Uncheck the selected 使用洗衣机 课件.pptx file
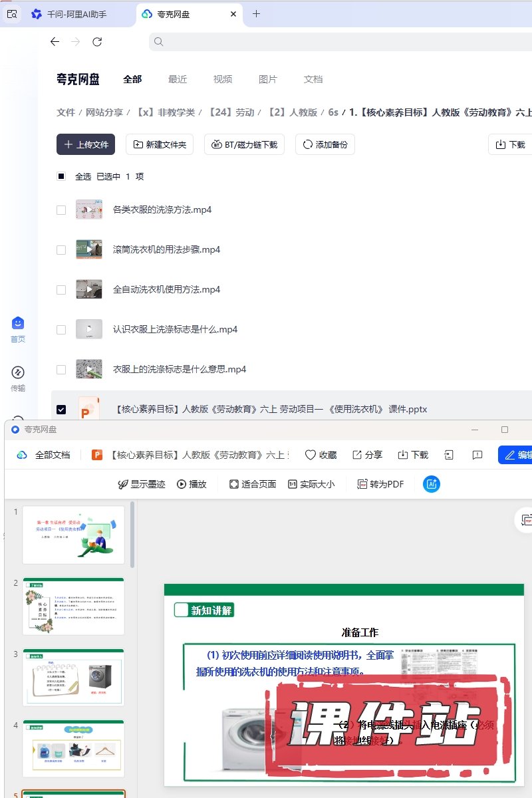Screen dimensions: 532x798 pyautogui.click(x=61, y=410)
